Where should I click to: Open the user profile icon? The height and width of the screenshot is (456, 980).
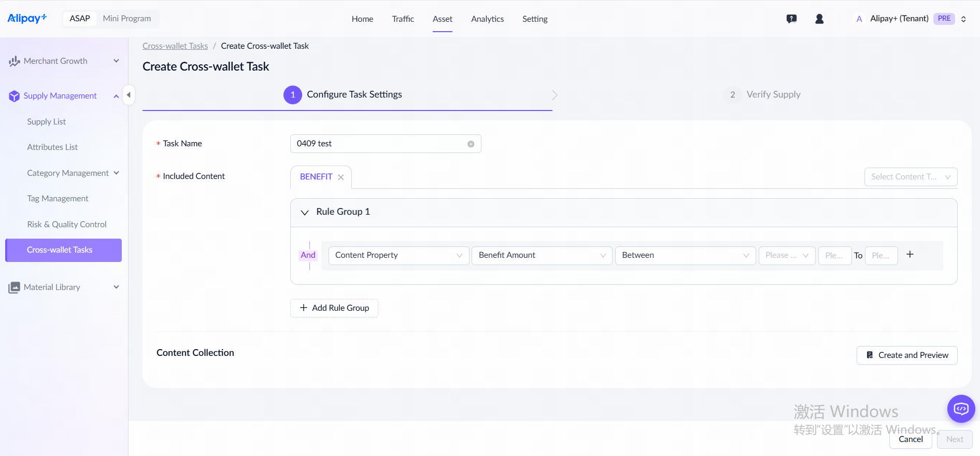[819, 19]
